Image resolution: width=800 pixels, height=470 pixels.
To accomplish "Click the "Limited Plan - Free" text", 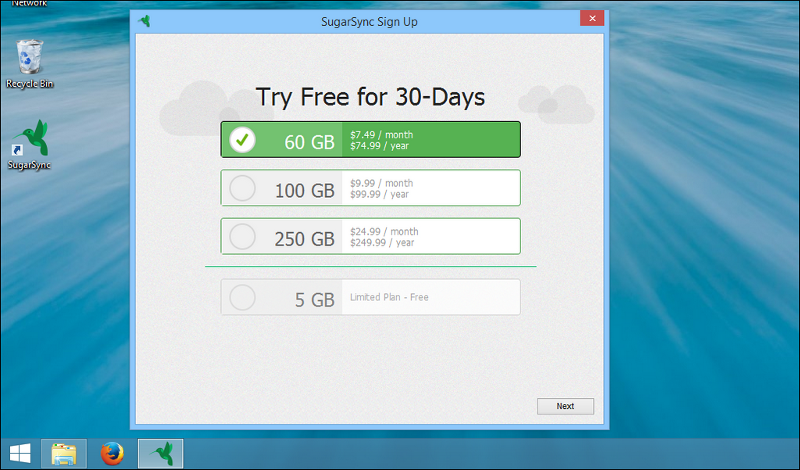I will 389,297.
